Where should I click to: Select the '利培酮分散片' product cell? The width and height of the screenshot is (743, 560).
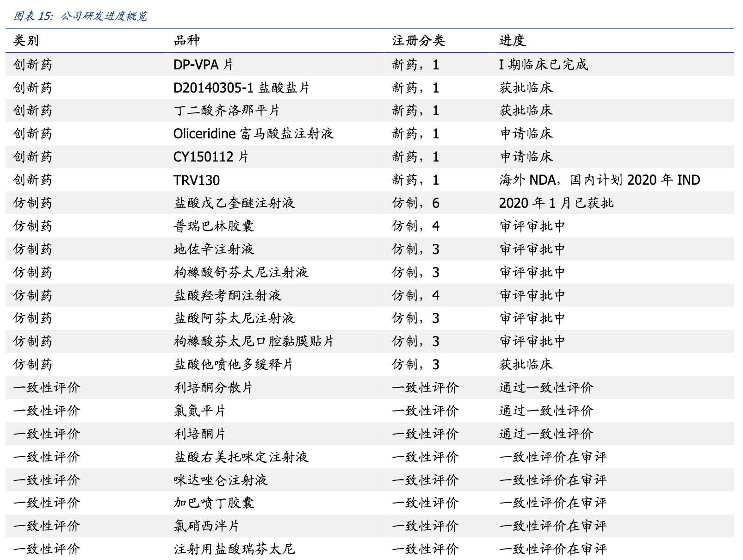pyautogui.click(x=213, y=388)
